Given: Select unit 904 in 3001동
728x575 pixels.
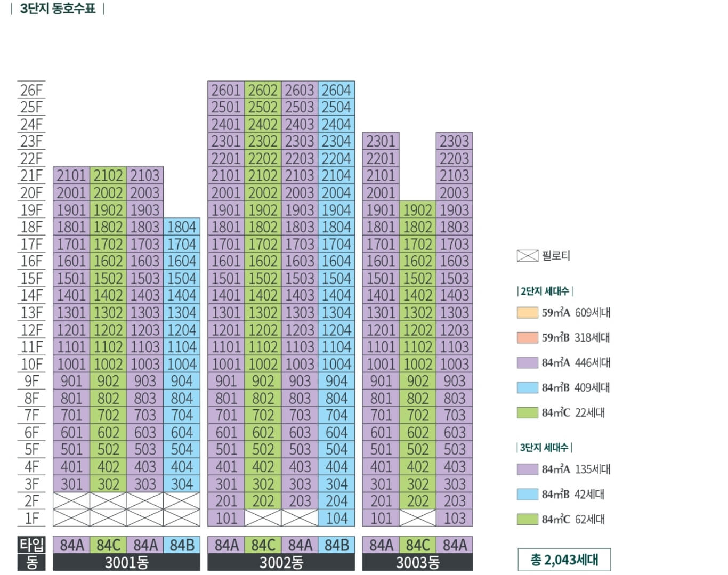Looking at the screenshot, I should click(182, 381).
